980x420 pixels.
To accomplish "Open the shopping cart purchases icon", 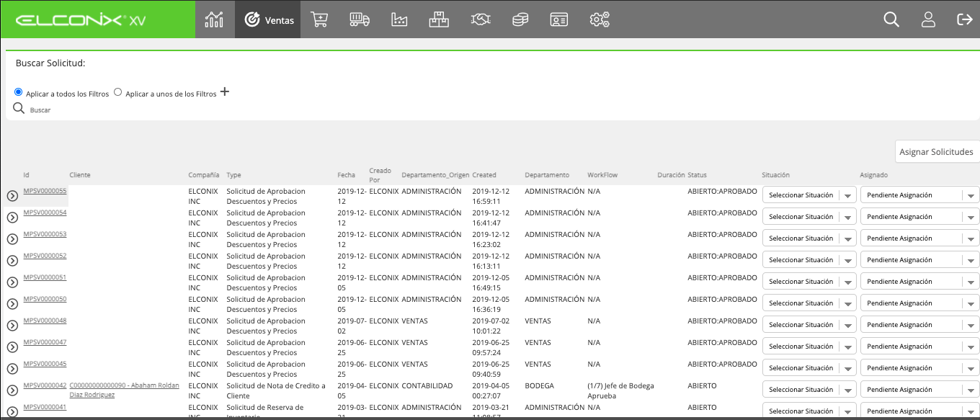I will point(320,19).
